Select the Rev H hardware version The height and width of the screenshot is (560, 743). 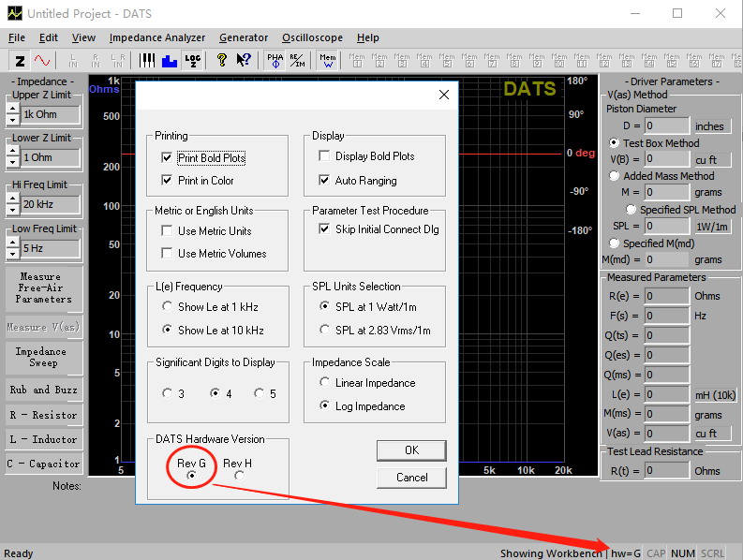click(239, 476)
